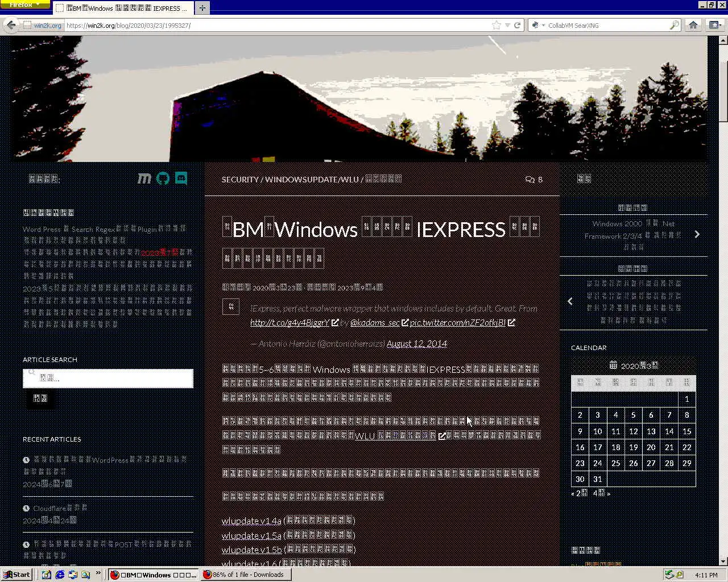
Task: Launch Outlook Express from quick launch
Action: coord(73,575)
